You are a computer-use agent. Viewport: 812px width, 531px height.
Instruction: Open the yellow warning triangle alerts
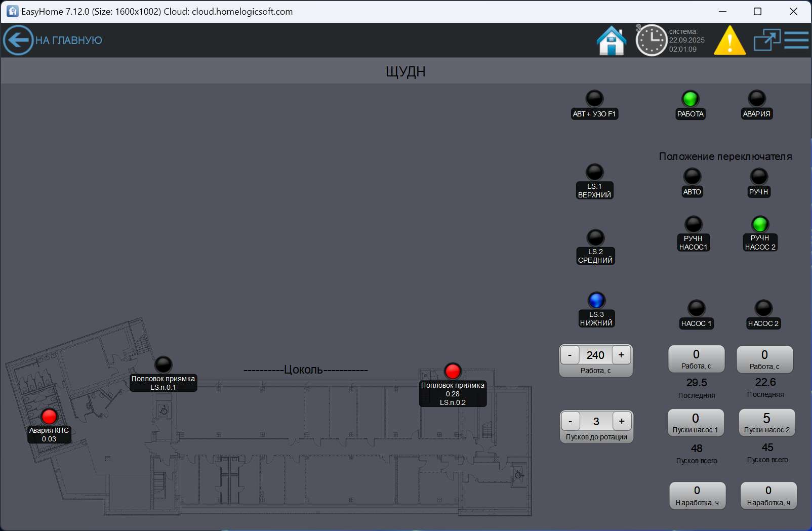click(729, 40)
